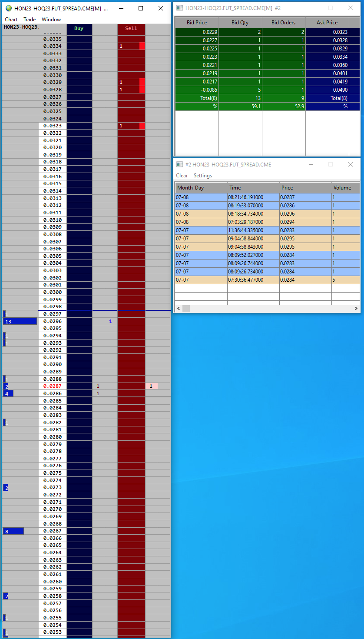Click the Month-Day column header
Image resolution: width=364 pixels, height=639 pixels.
pyautogui.click(x=201, y=188)
